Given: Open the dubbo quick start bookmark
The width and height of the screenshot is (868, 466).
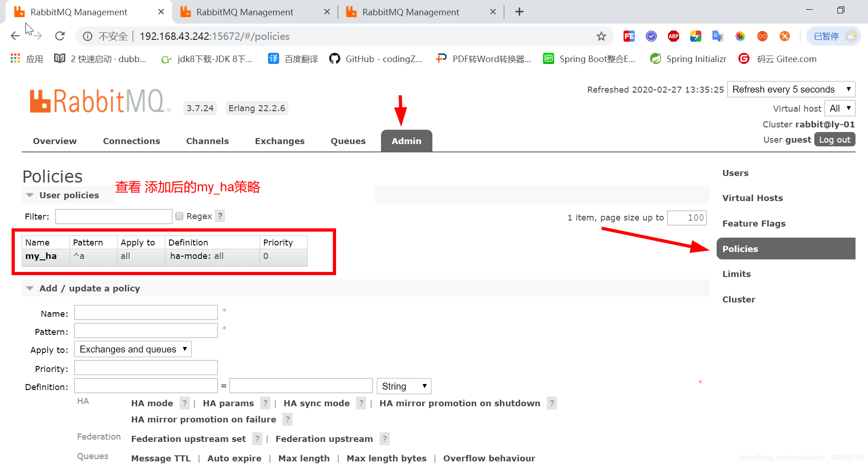Looking at the screenshot, I should click(x=100, y=59).
